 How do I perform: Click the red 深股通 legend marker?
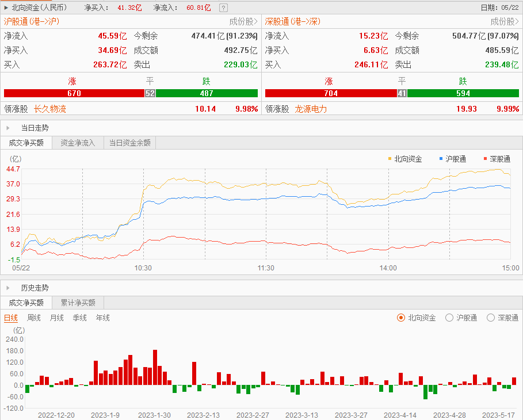[x=485, y=158]
